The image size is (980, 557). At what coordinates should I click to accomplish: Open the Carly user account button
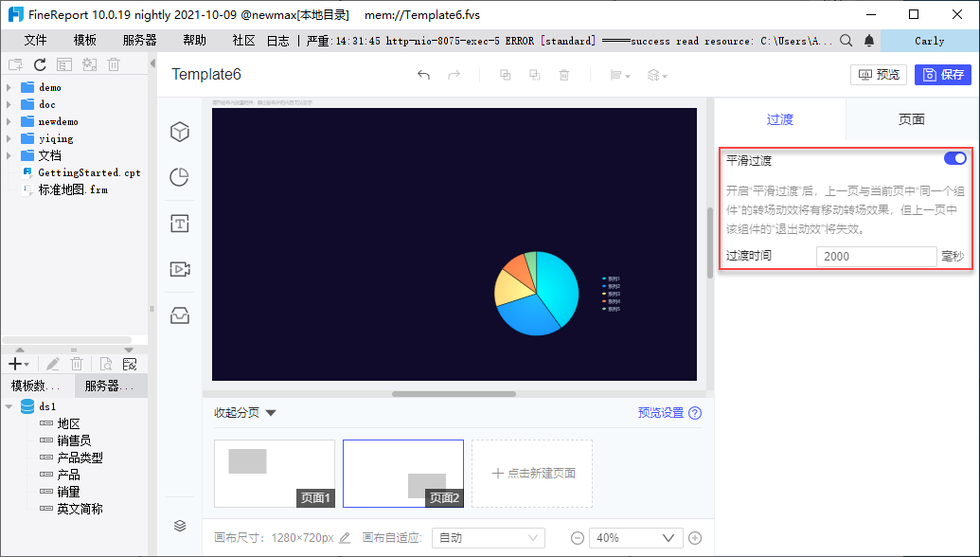click(930, 41)
